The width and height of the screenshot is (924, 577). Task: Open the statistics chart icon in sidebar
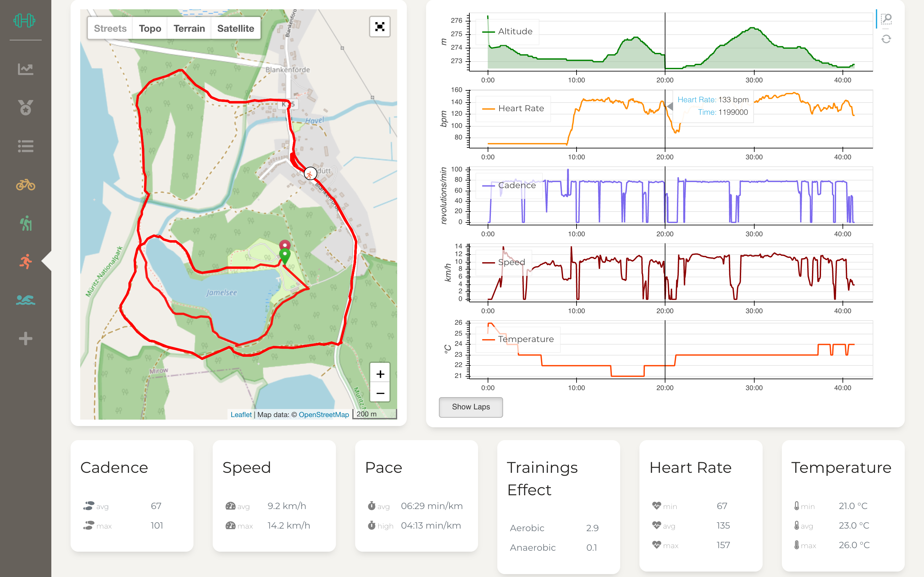click(x=26, y=69)
